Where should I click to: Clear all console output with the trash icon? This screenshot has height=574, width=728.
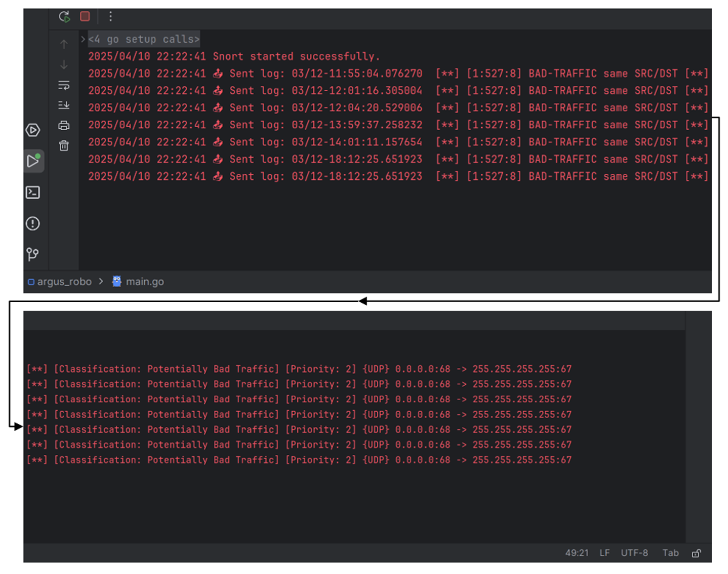[63, 146]
